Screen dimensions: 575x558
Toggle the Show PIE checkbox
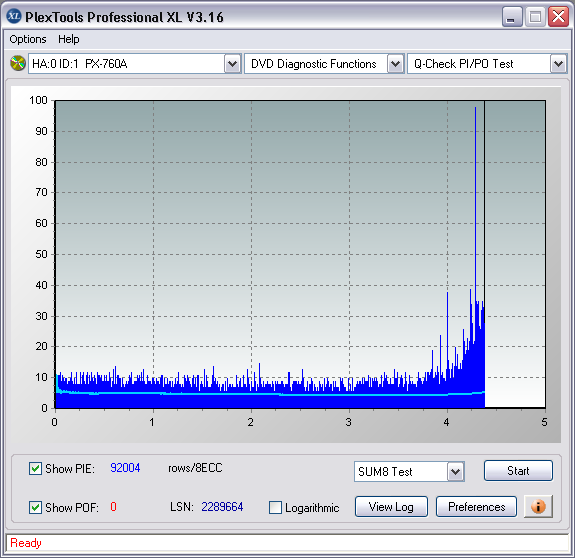(35, 468)
